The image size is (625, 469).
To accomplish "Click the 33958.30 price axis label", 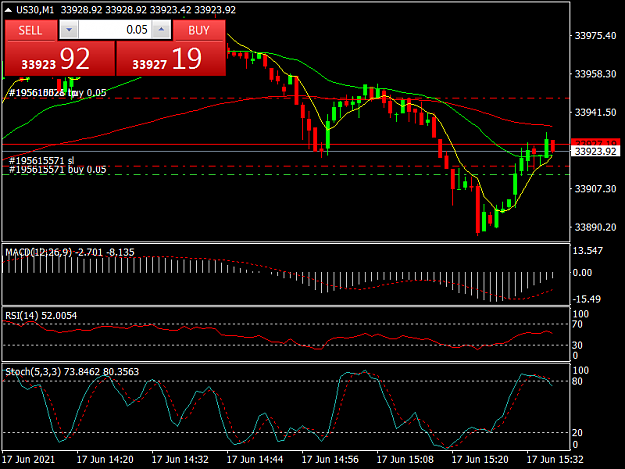I will (x=596, y=74).
